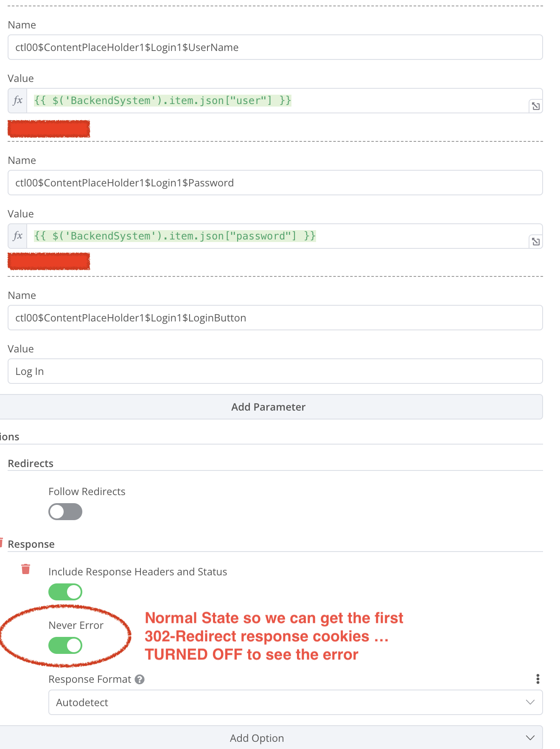Open Response Format three-dot options menu

click(x=538, y=679)
